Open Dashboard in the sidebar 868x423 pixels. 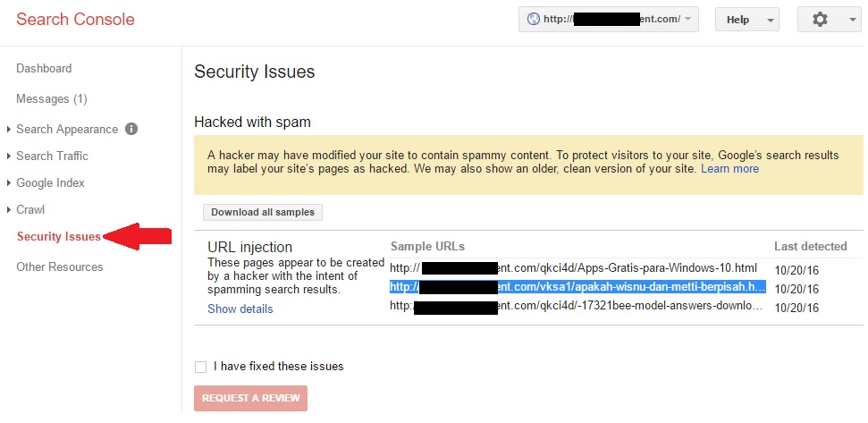pyautogui.click(x=44, y=69)
